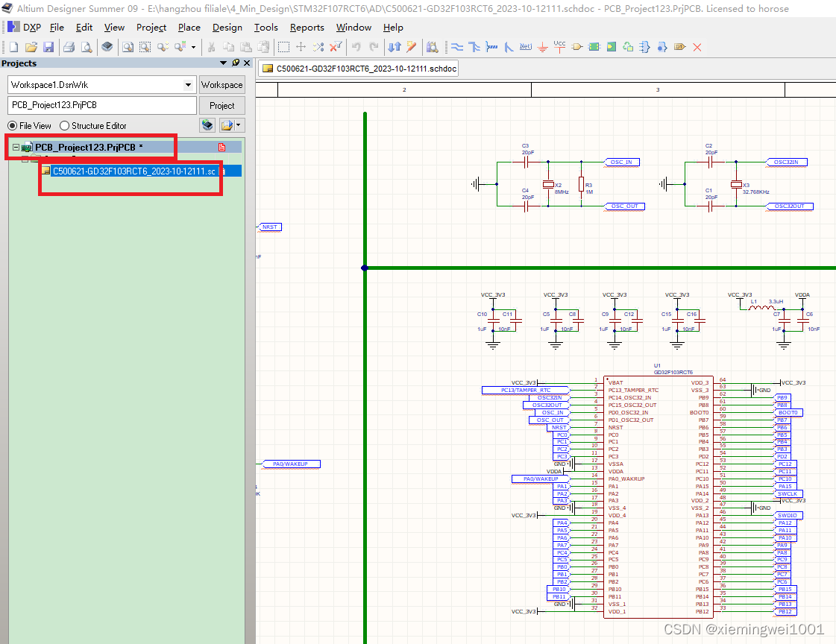Click the Workspace button
Screen dimensions: 836x644
pyautogui.click(x=221, y=84)
